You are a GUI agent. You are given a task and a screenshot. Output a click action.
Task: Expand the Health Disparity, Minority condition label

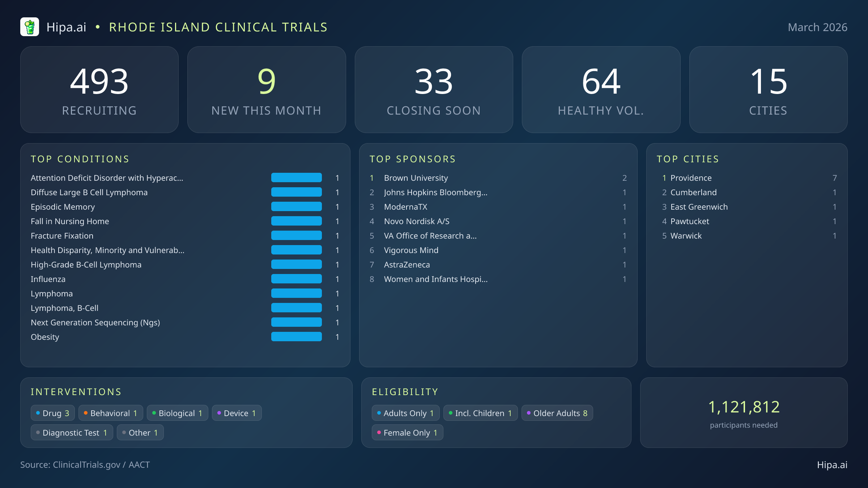tap(107, 250)
